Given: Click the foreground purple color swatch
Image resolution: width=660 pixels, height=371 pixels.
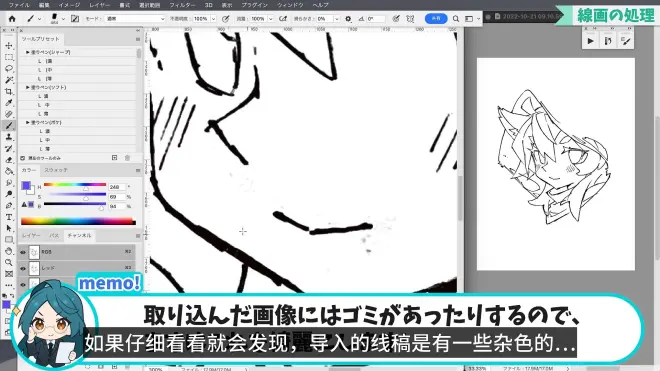Looking at the screenshot, I should [26, 186].
